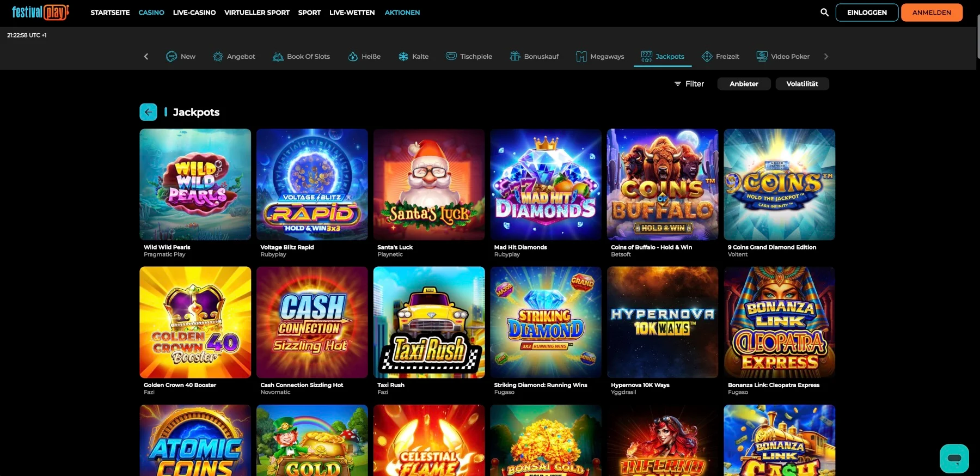Select the Book Of Slots tab label
This screenshot has width=980, height=476.
(308, 57)
